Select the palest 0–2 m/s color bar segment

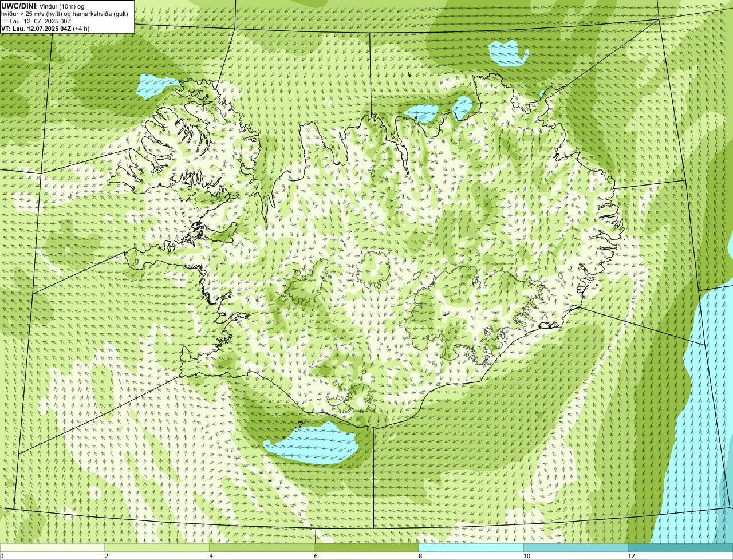pyautogui.click(x=53, y=547)
